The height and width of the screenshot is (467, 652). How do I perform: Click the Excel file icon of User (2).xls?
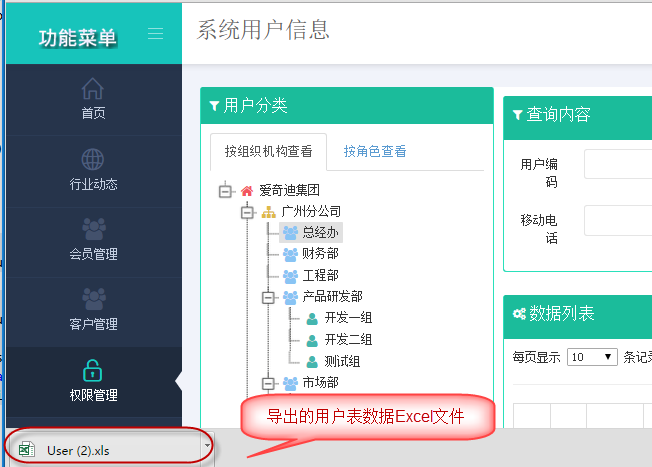tap(27, 450)
